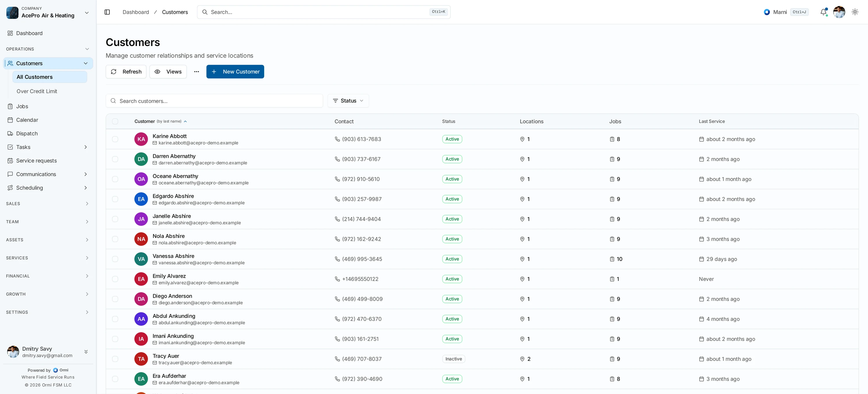Expand the Communications submenu

[86, 174]
